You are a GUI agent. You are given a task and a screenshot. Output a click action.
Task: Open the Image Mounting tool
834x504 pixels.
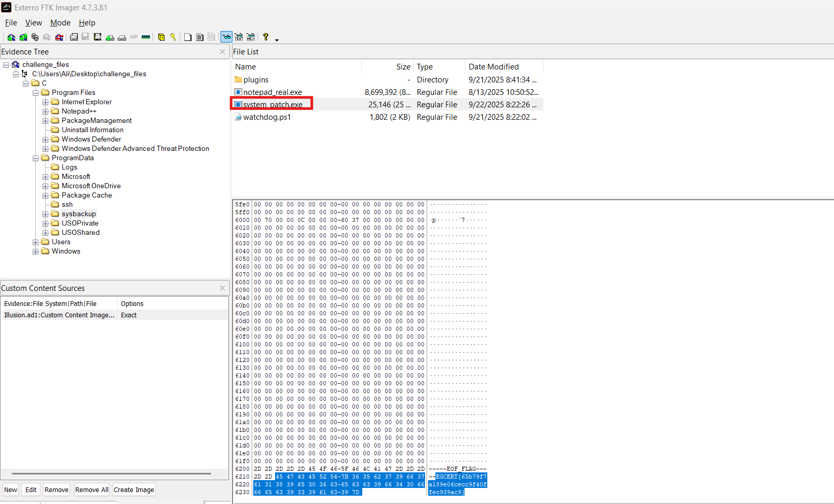35,37
